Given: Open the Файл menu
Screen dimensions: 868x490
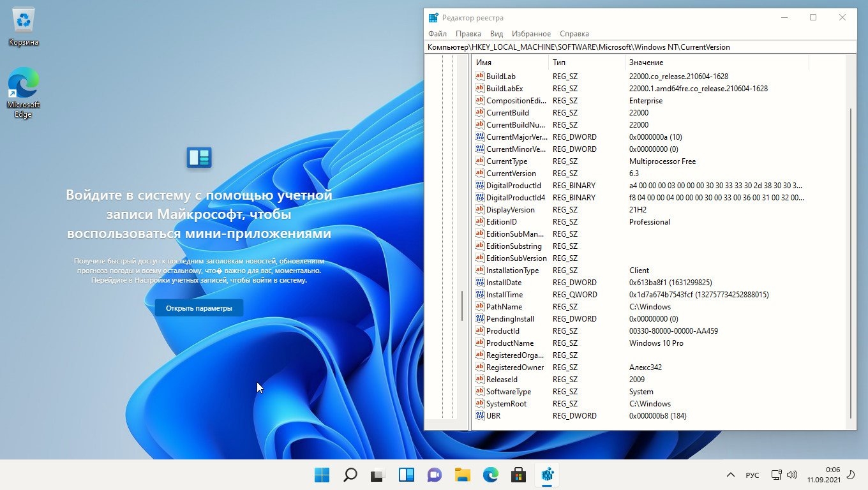Looking at the screenshot, I should (437, 34).
